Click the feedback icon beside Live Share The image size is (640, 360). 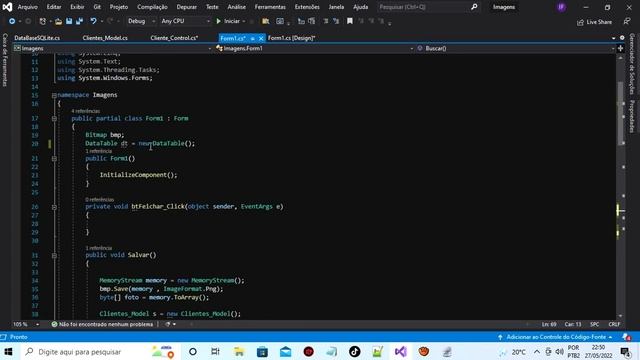[627, 22]
